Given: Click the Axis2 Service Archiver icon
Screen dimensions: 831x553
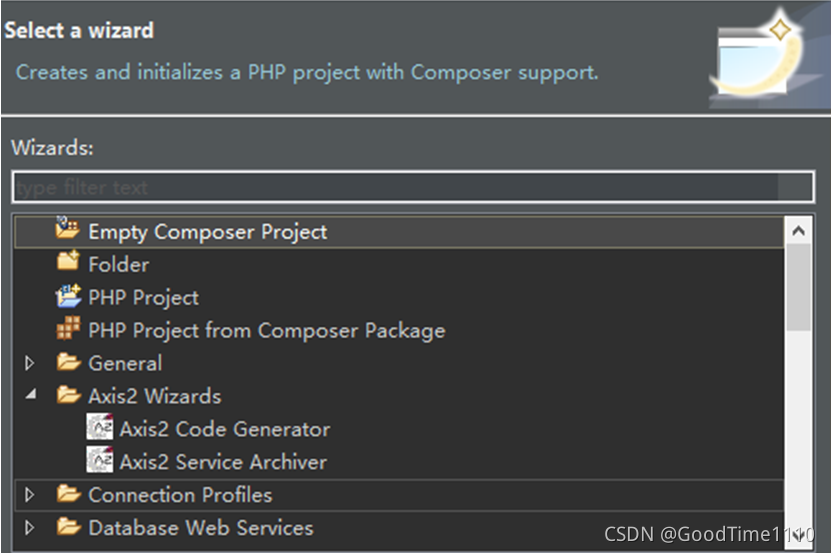Looking at the screenshot, I should pyautogui.click(x=100, y=461).
